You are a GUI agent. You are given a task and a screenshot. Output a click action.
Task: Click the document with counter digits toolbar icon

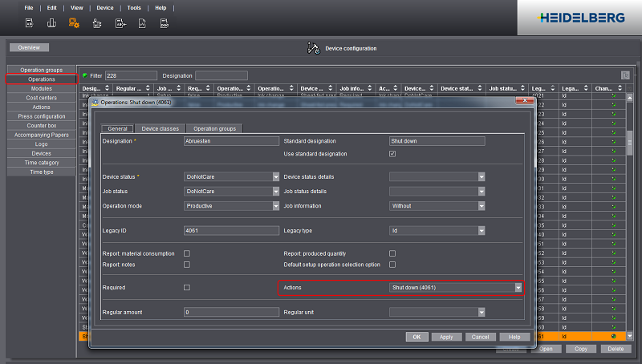point(165,23)
